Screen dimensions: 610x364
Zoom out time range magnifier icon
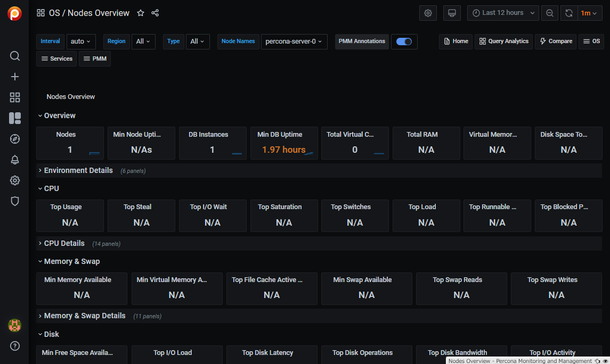point(549,13)
